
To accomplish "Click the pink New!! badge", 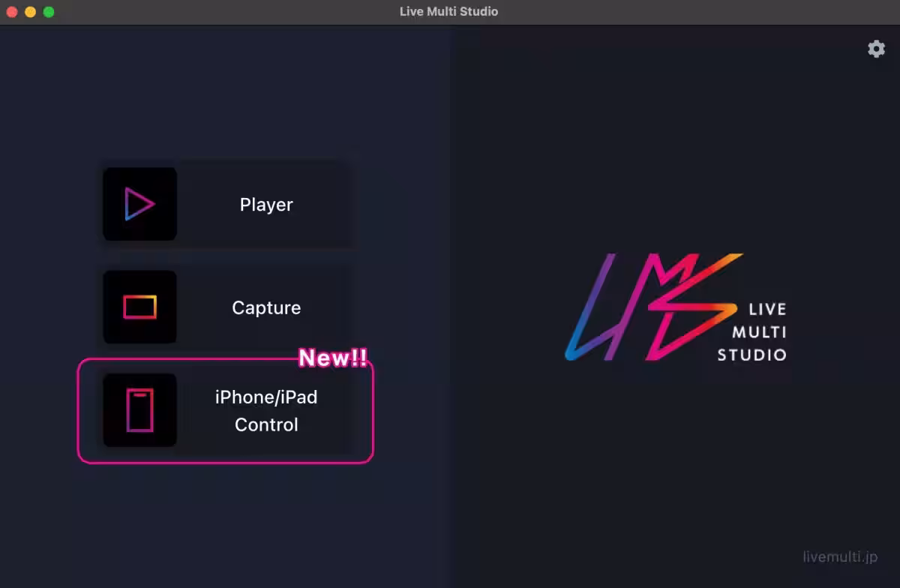I will coord(333,358).
